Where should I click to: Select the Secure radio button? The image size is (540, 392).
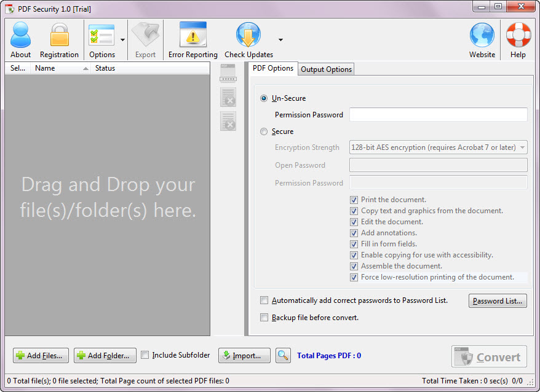(x=264, y=131)
